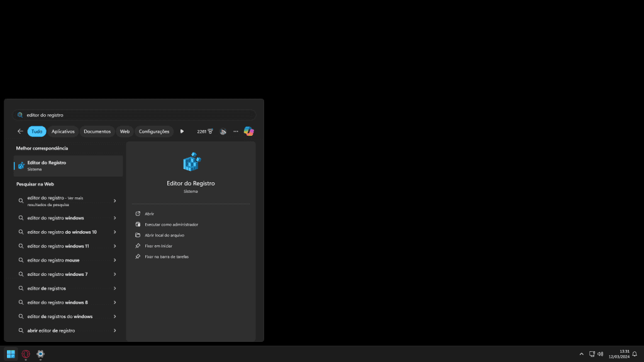644x362 pixels.
Task: Click the folder icon beside Abrir local do arquivo
Action: pos(138,235)
